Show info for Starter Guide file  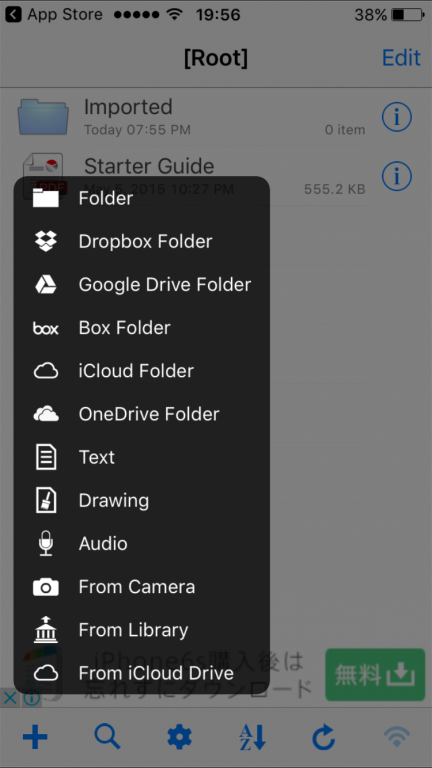397,176
